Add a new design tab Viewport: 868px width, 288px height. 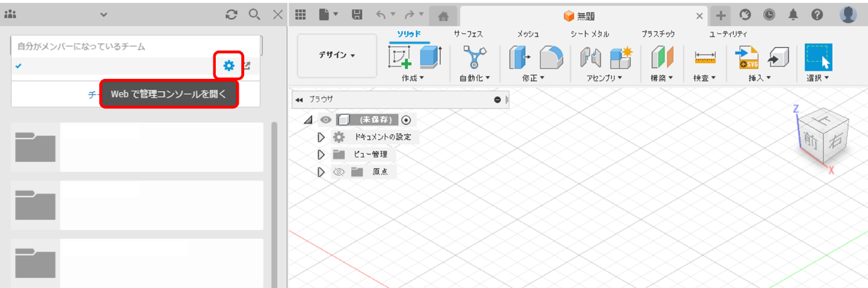point(720,16)
